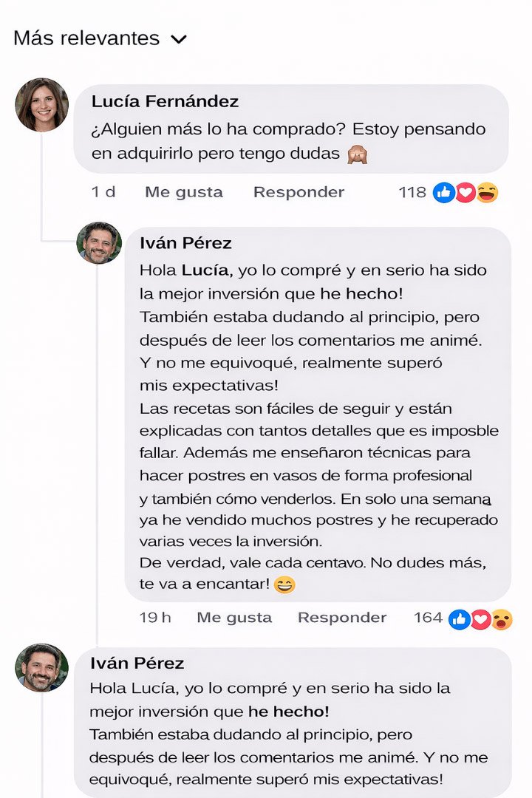Open Iván Pérez's avatar in the reply
The height and width of the screenshot is (798, 532).
point(99,243)
